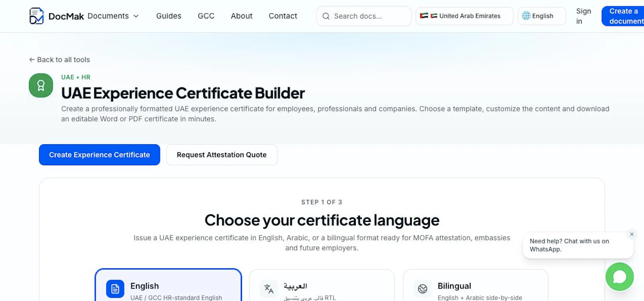The image size is (644, 301).
Task: Click the Documents chevron arrow
Action: (x=136, y=16)
